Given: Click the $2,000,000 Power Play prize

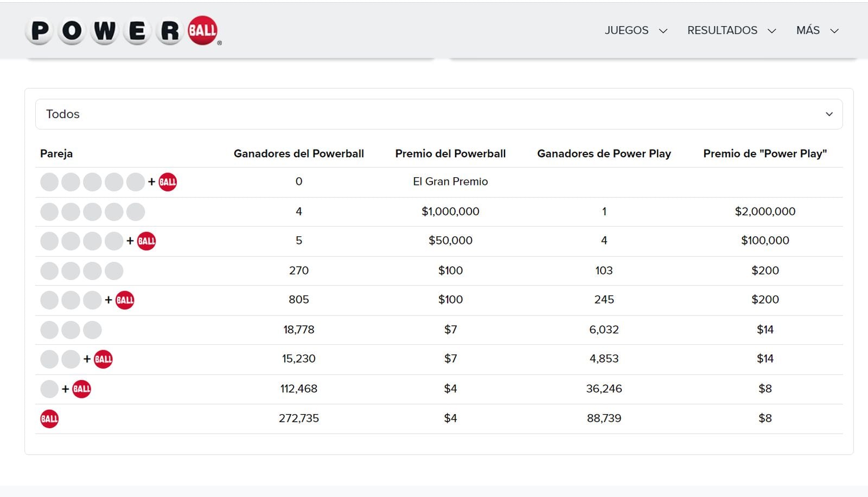Looking at the screenshot, I should 765,211.
